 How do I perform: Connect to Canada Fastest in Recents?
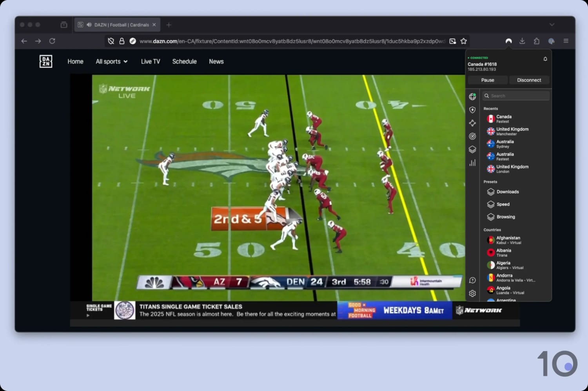coord(516,119)
